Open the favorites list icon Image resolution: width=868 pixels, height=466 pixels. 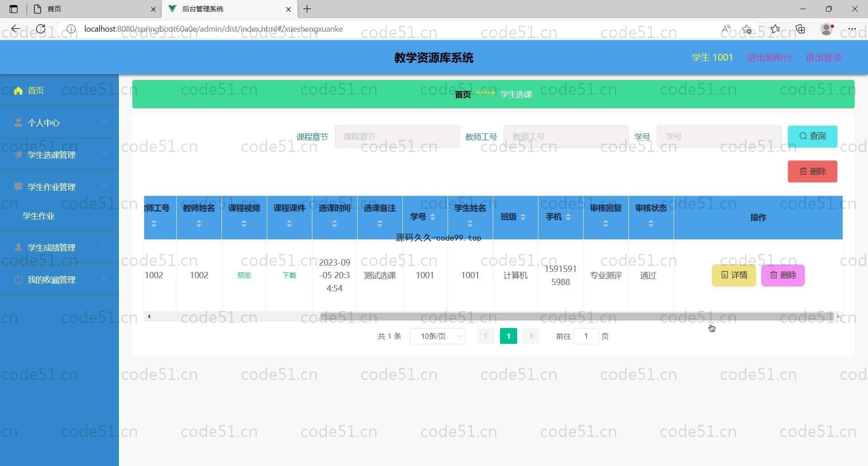tap(775, 29)
